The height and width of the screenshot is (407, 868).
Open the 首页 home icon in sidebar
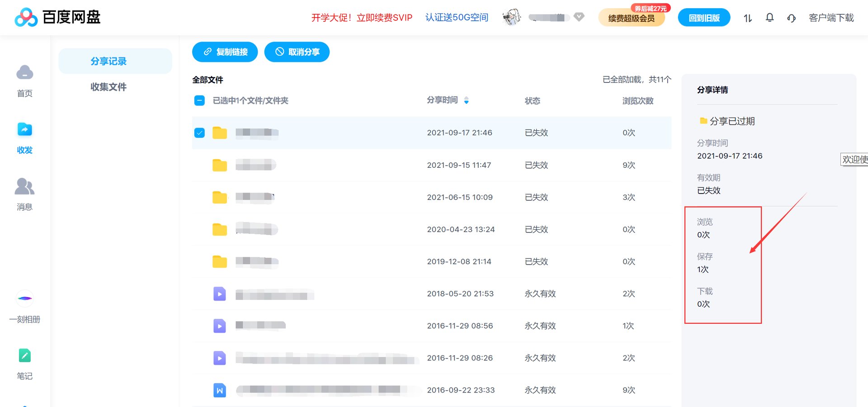coord(24,72)
